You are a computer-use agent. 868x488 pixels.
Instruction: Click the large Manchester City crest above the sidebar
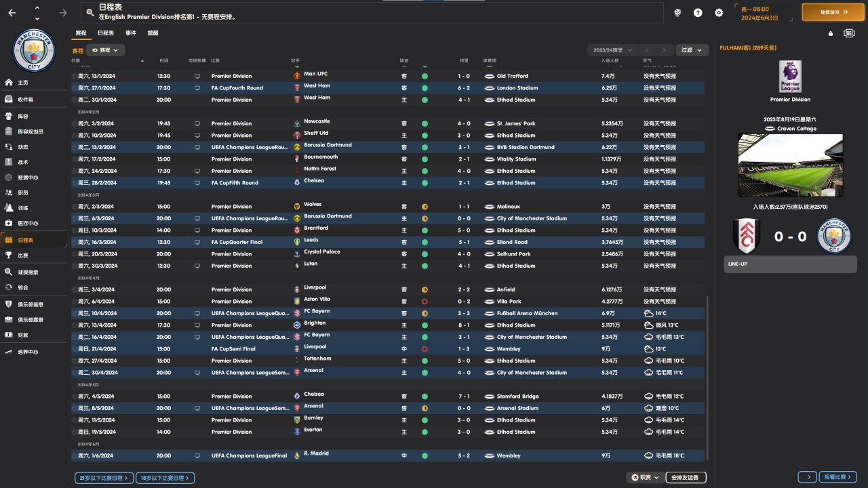[x=33, y=49]
